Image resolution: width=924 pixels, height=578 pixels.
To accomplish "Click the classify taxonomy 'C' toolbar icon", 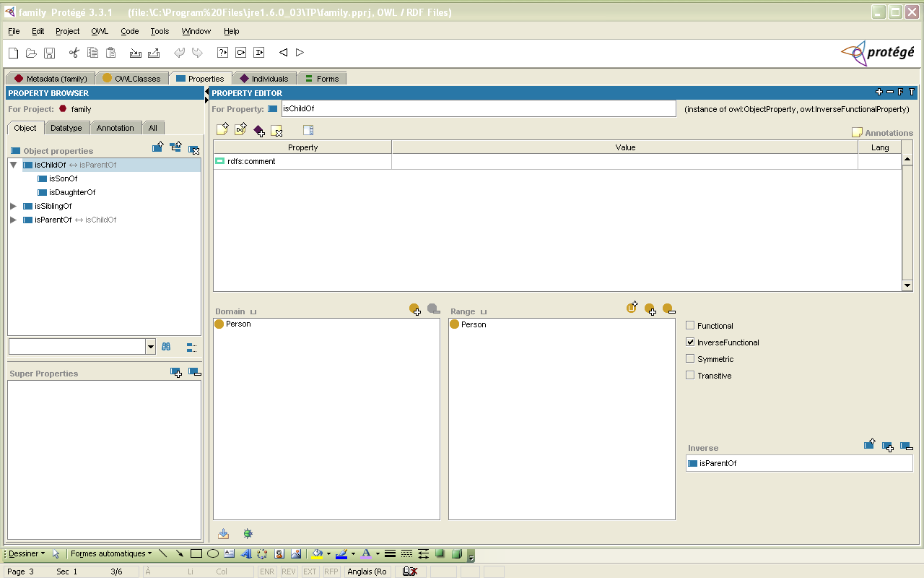I will tap(240, 53).
